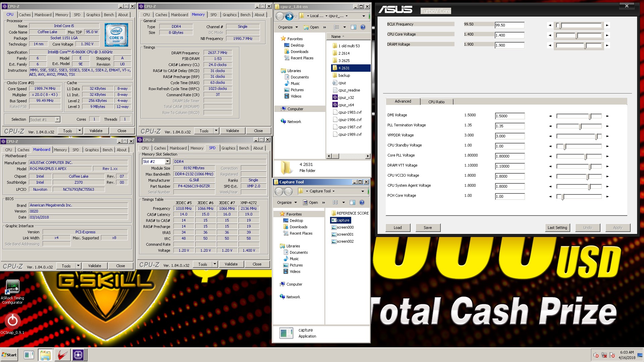Select the screen000 image file
The image size is (644, 362).
(342, 227)
